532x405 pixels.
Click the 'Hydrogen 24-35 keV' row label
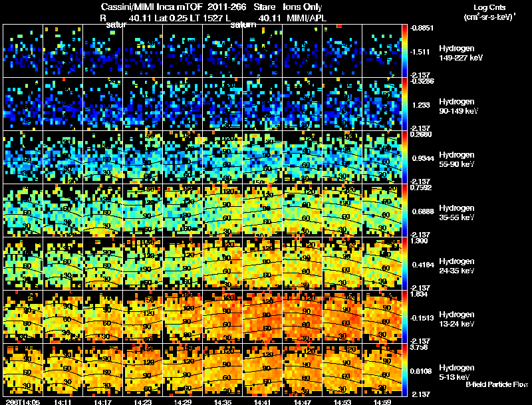point(457,266)
